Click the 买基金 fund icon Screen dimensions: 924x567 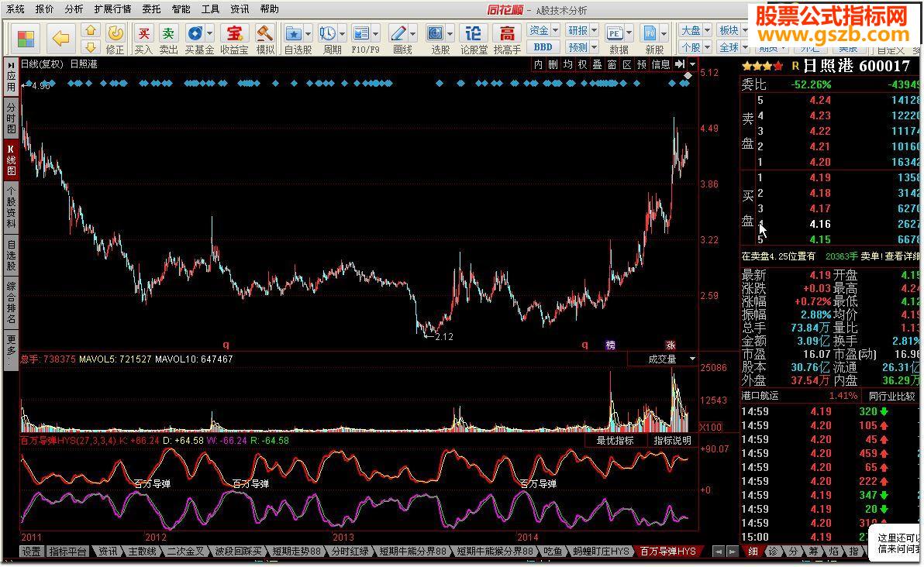[195, 33]
